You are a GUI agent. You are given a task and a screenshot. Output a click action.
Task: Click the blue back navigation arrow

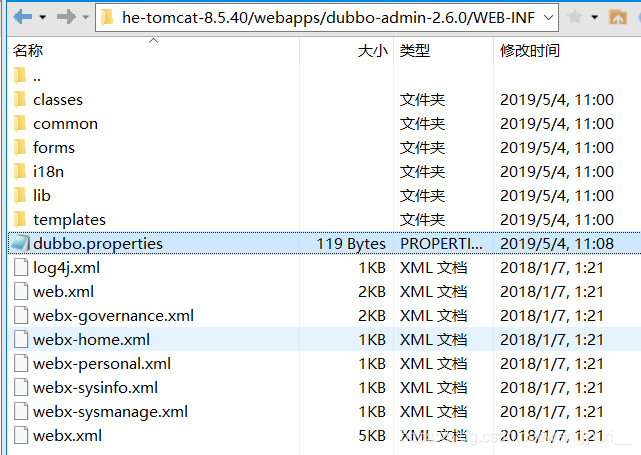(x=23, y=17)
